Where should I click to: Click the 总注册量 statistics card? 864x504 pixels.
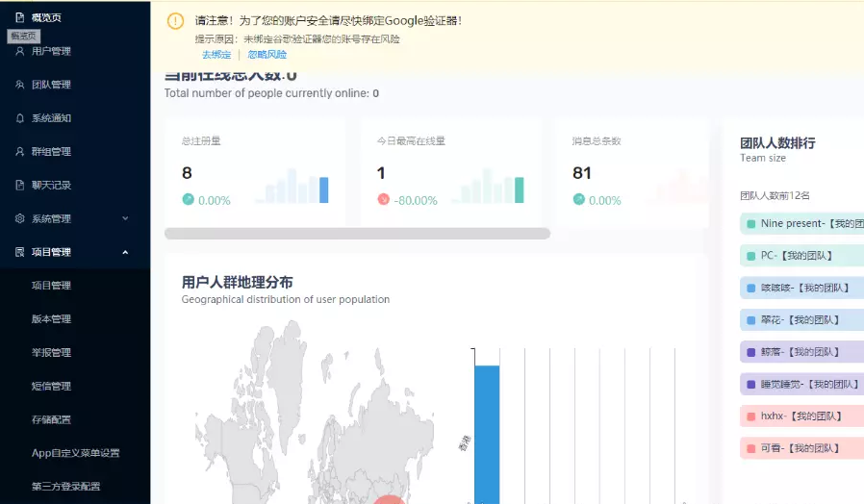pos(254,173)
